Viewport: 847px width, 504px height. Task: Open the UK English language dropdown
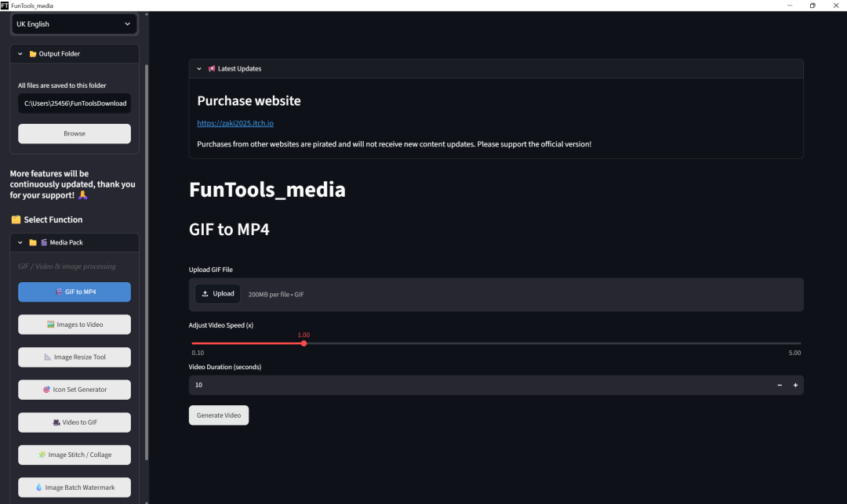[x=74, y=24]
